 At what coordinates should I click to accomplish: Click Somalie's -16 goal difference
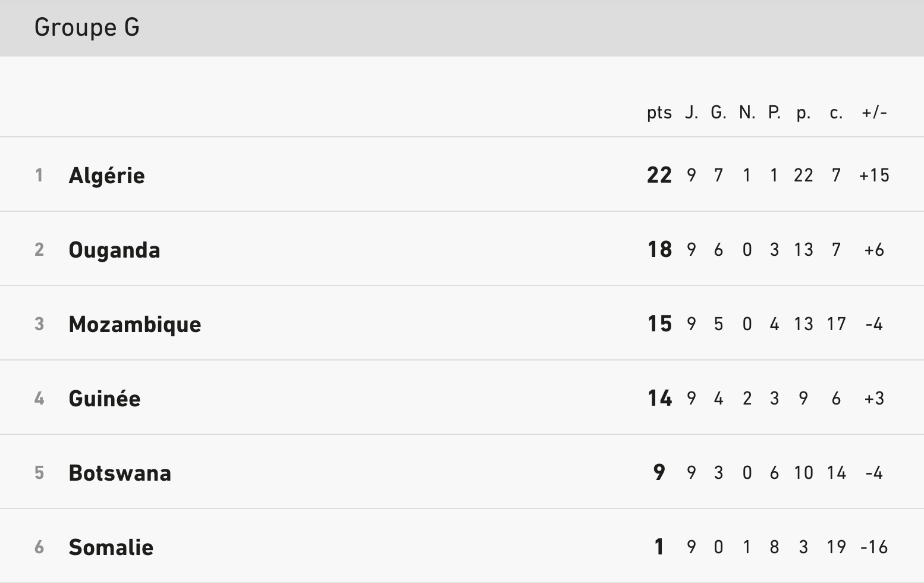[x=874, y=547]
